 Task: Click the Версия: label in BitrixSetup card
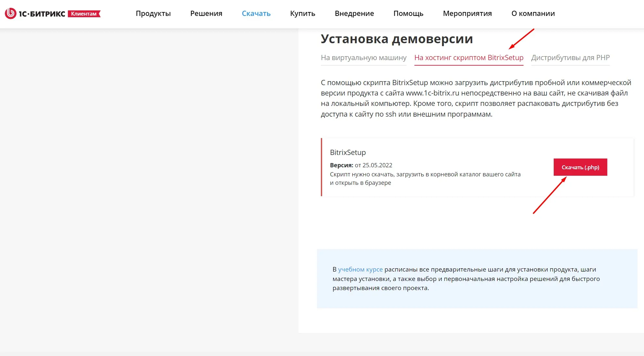[x=342, y=165]
